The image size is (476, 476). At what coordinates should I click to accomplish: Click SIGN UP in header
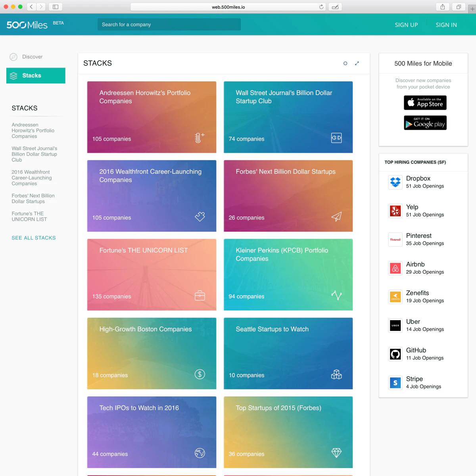point(406,25)
